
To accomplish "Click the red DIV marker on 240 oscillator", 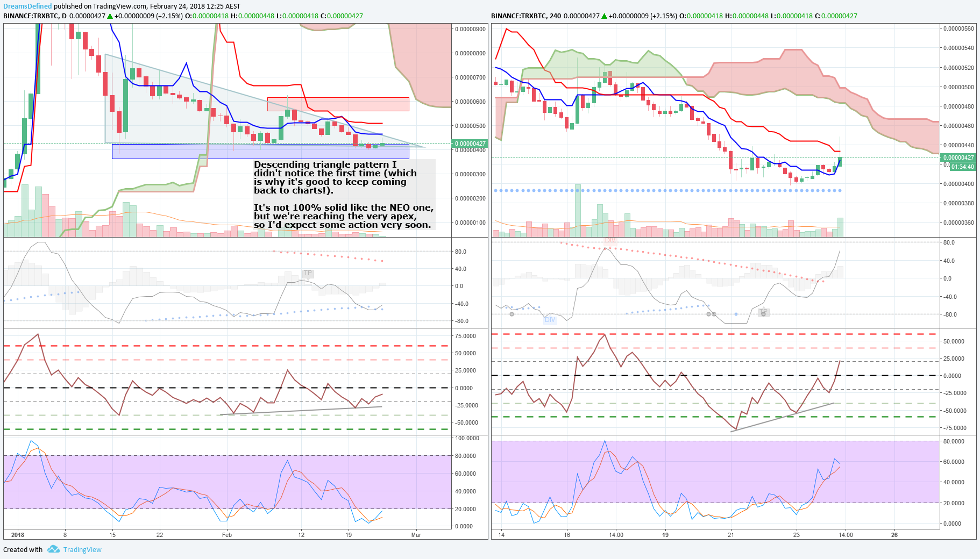I will pyautogui.click(x=610, y=240).
